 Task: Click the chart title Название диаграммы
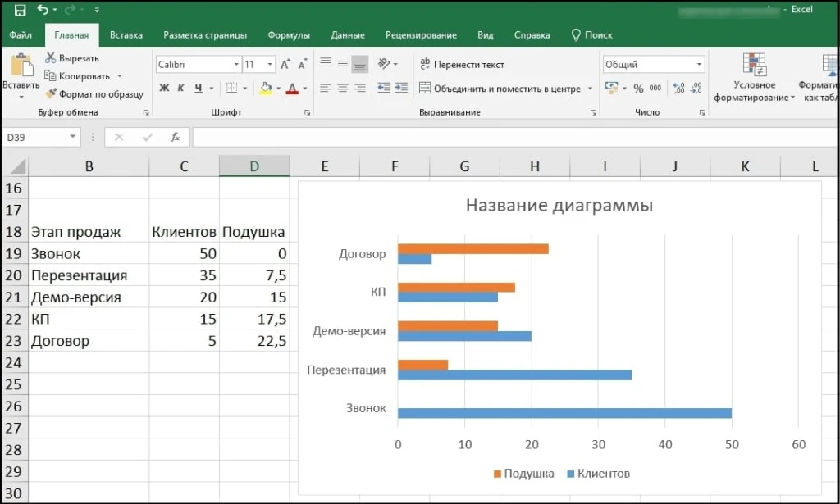pyautogui.click(x=559, y=206)
